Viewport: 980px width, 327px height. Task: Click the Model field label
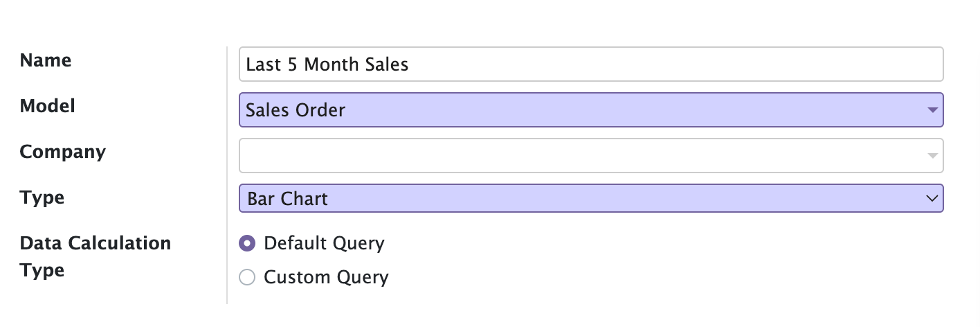click(48, 106)
